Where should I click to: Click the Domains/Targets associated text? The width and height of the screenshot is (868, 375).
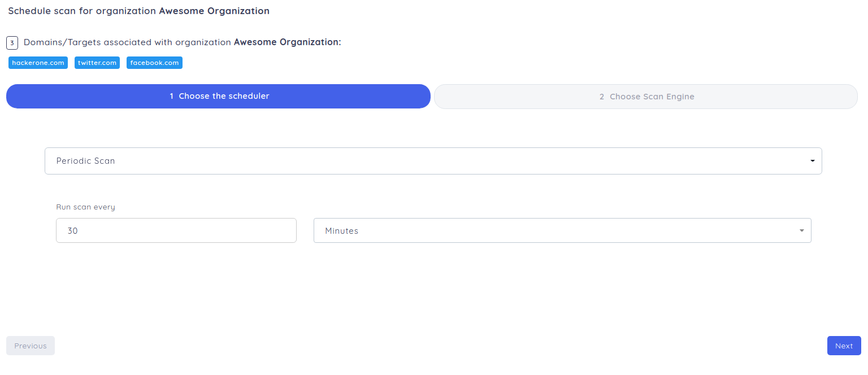click(x=127, y=42)
